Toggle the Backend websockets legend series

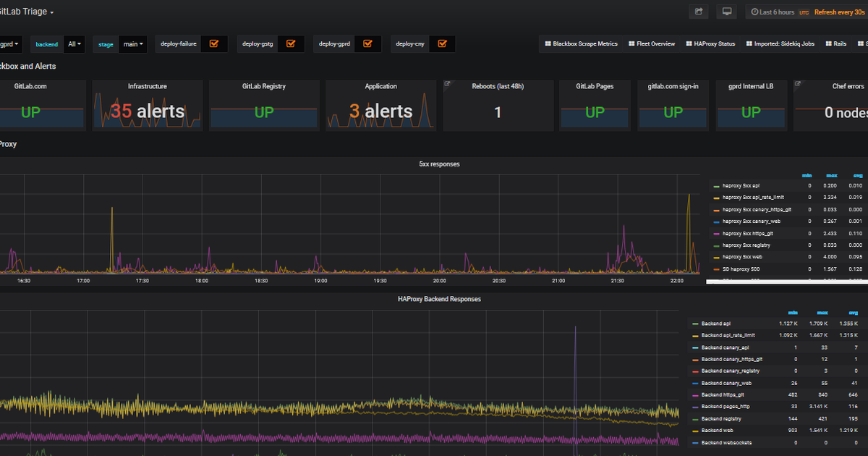pyautogui.click(x=727, y=442)
